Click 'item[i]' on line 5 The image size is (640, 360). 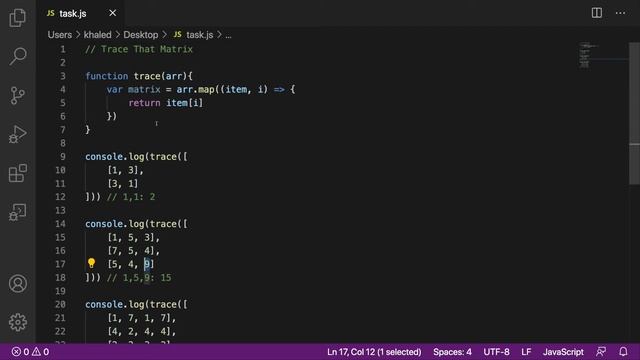tap(184, 103)
